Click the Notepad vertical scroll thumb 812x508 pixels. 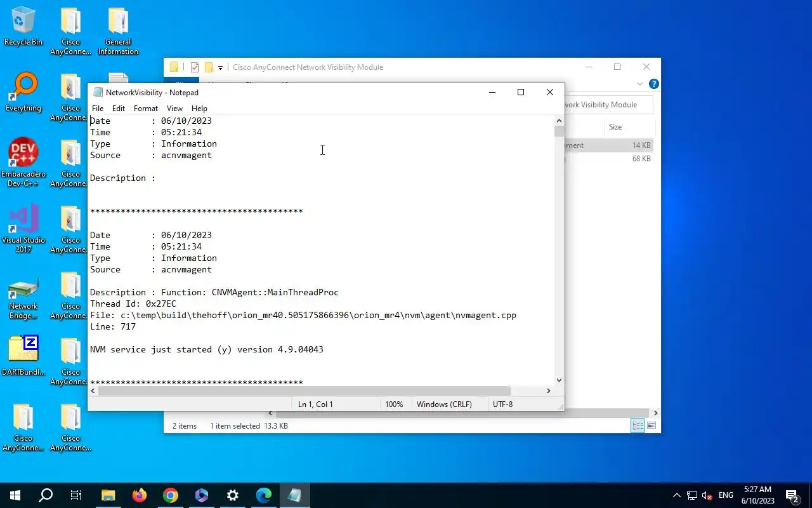559,131
